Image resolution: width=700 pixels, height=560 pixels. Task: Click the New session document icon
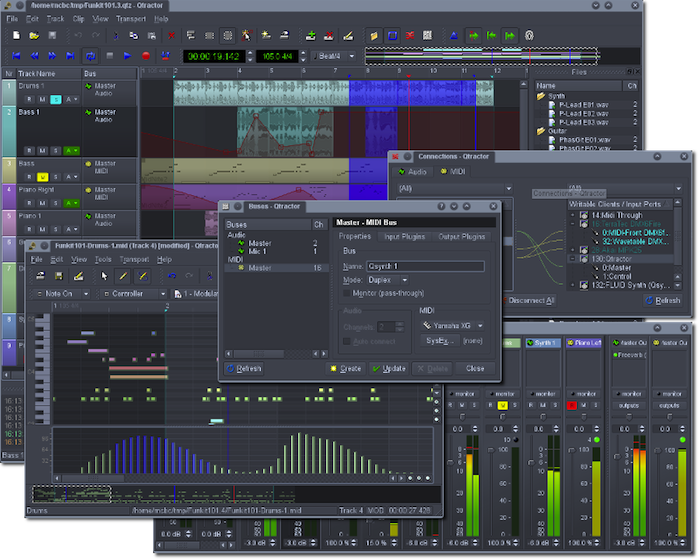tap(17, 36)
